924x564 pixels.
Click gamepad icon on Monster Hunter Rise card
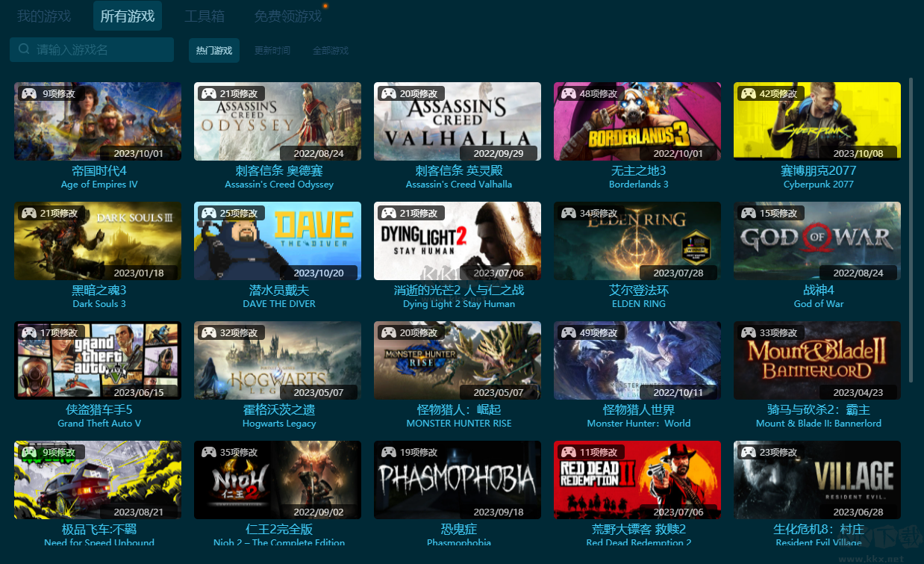pos(388,332)
